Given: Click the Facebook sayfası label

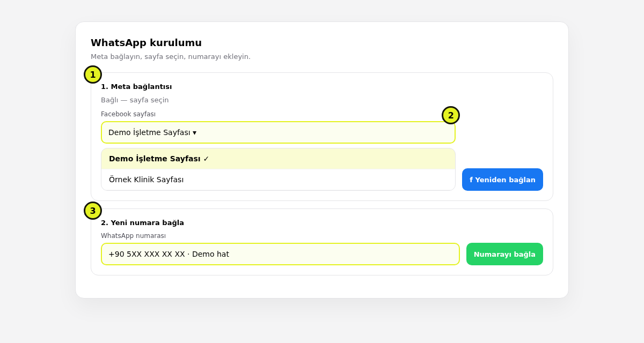Looking at the screenshot, I should [128, 114].
